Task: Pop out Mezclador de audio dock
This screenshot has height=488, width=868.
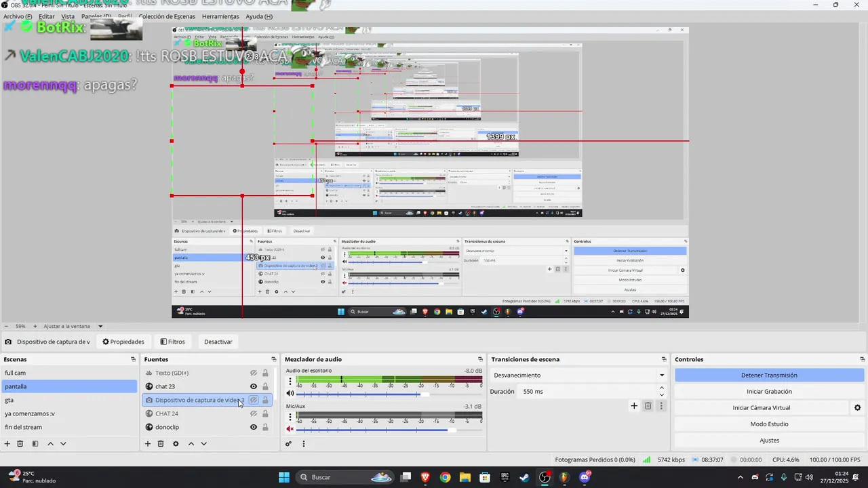Action: (x=481, y=359)
